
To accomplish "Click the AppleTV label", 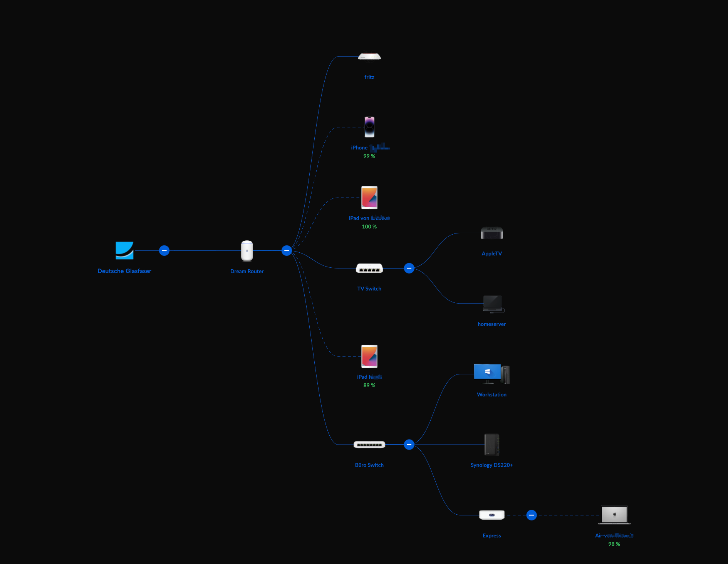I will point(492,253).
